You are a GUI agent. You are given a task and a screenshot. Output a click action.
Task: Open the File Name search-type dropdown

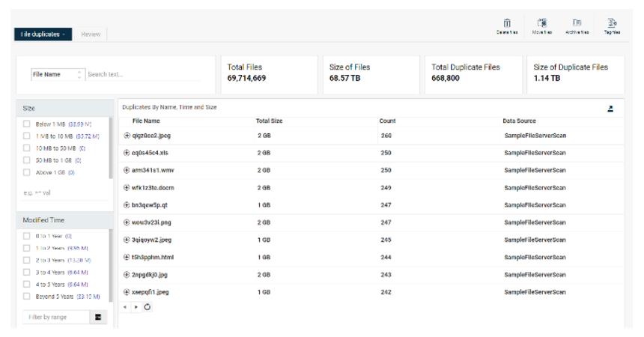tap(57, 75)
